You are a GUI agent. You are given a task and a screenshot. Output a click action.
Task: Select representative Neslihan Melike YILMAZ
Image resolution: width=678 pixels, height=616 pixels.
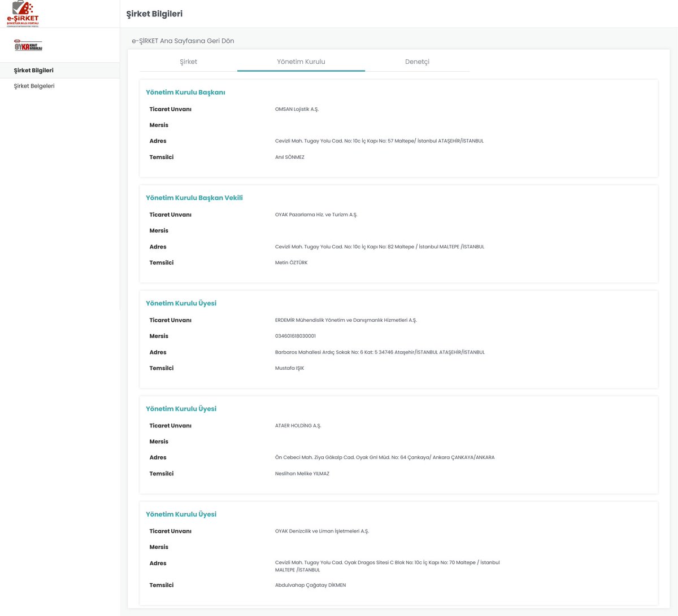(x=302, y=474)
